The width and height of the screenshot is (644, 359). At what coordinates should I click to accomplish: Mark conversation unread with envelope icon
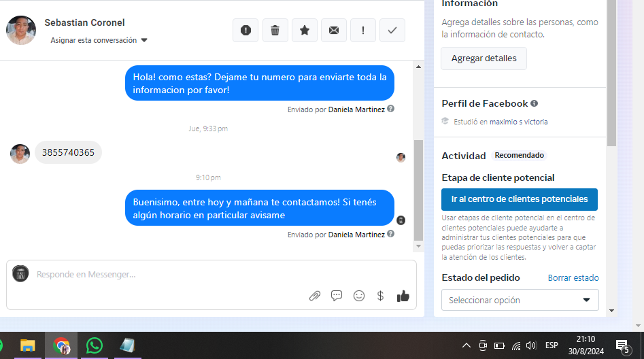[334, 31]
